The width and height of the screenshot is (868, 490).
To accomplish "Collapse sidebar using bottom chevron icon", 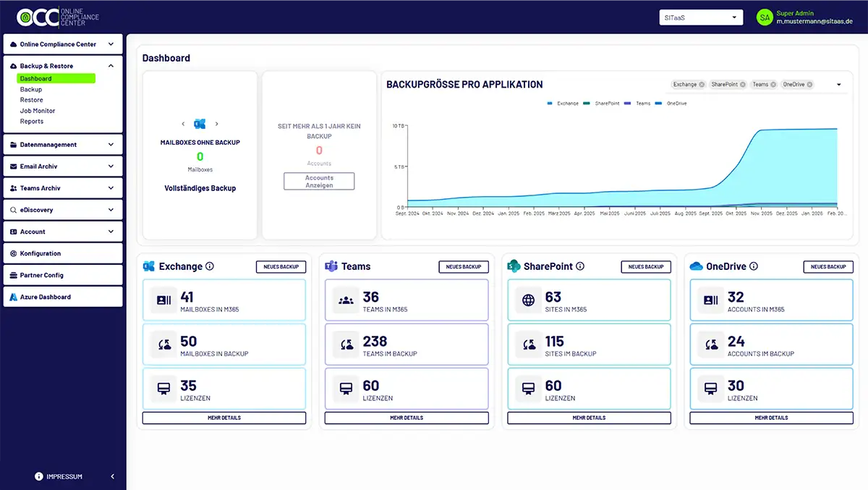I will [112, 476].
